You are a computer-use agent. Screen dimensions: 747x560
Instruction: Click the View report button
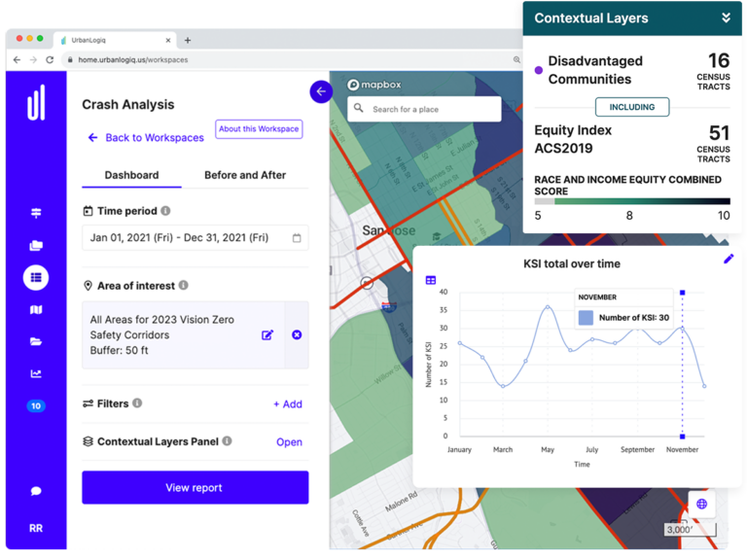195,488
